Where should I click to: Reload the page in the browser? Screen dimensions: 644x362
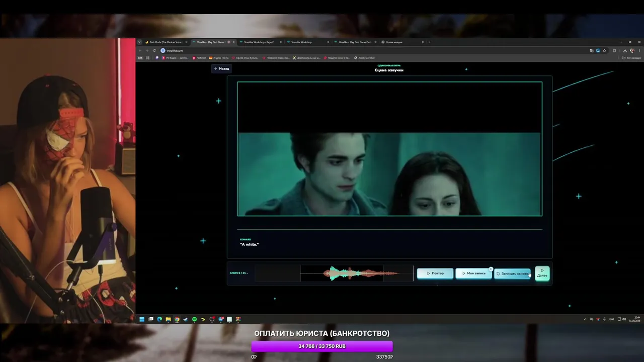tap(154, 50)
